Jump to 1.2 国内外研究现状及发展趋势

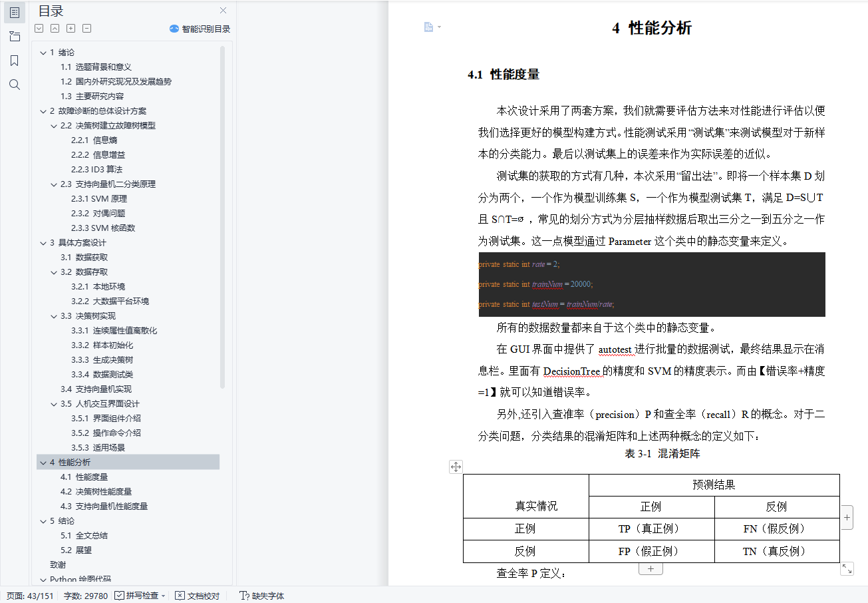(116, 82)
